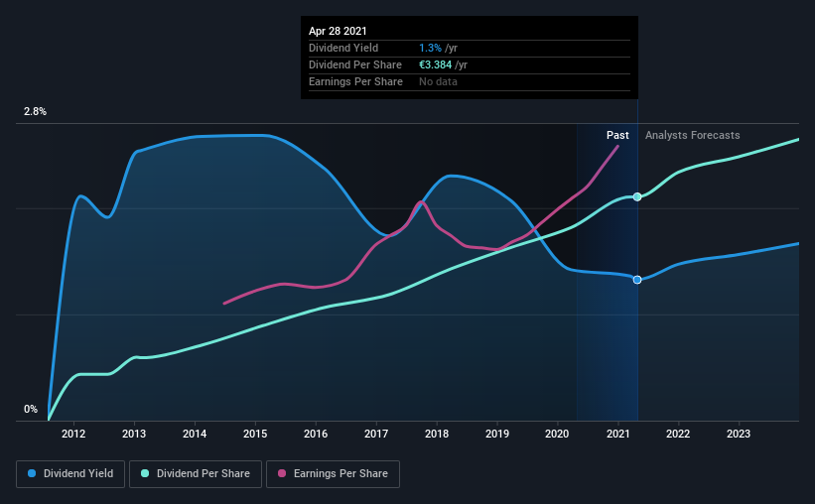Click the 2014 x-axis label
815x504 pixels.
click(195, 434)
